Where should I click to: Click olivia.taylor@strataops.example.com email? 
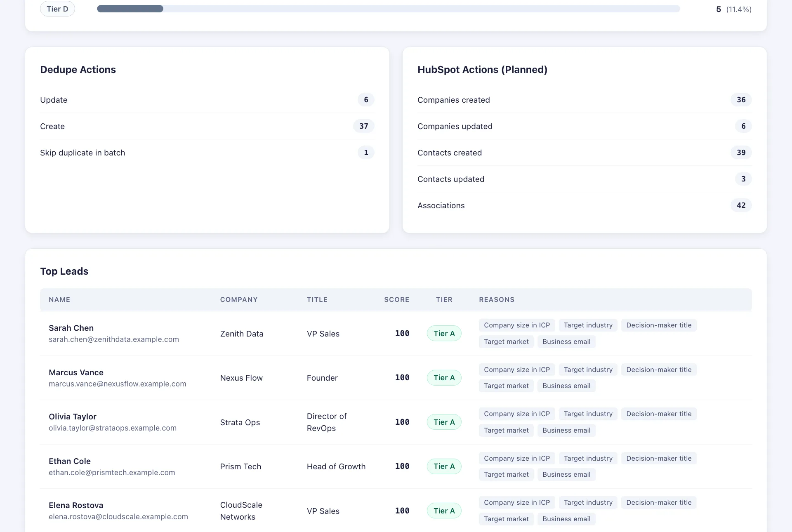click(113, 428)
